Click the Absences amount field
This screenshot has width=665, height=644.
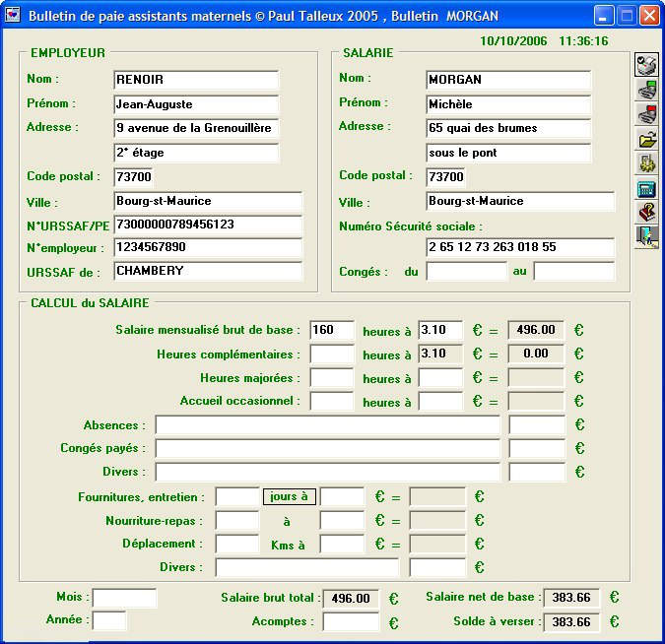(x=537, y=424)
